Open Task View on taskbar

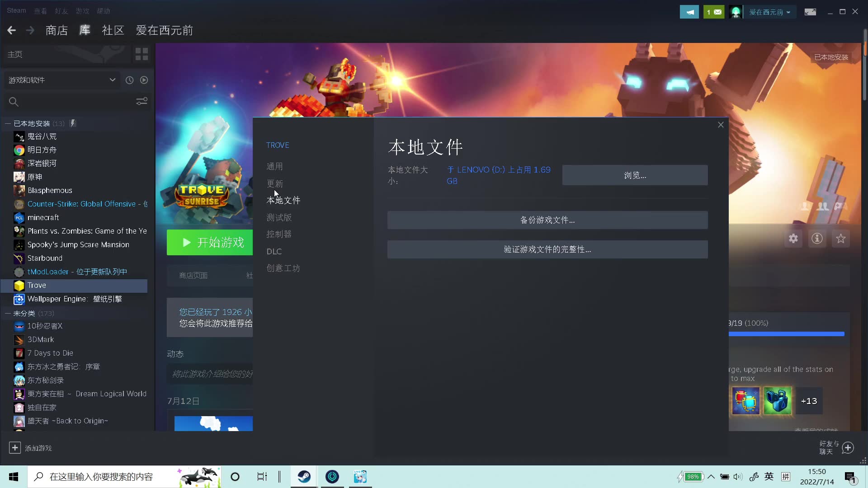(x=262, y=477)
